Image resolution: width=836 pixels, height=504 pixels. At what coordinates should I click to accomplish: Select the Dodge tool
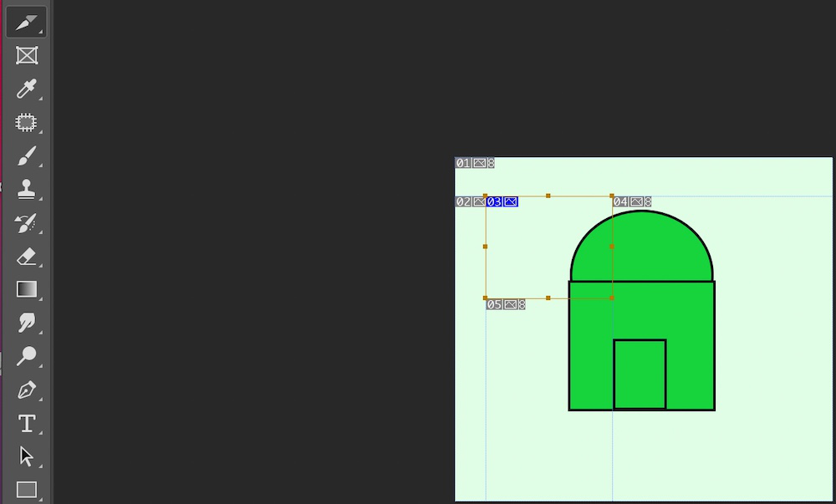click(x=26, y=356)
